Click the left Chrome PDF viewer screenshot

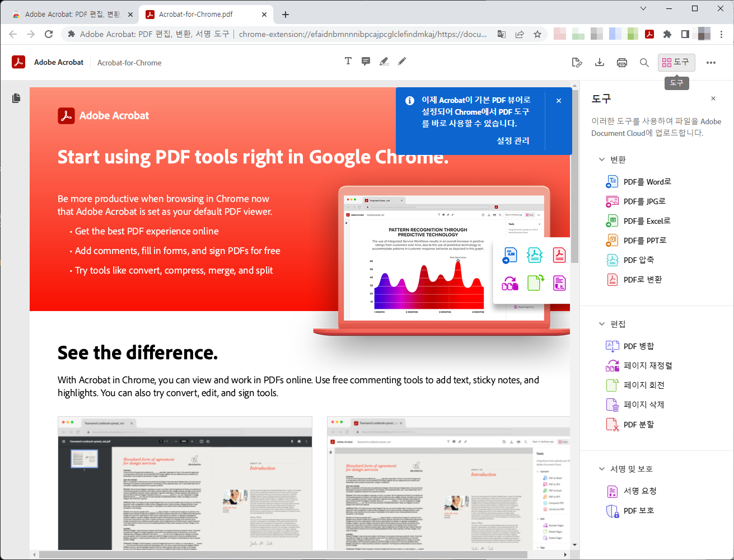(x=185, y=483)
